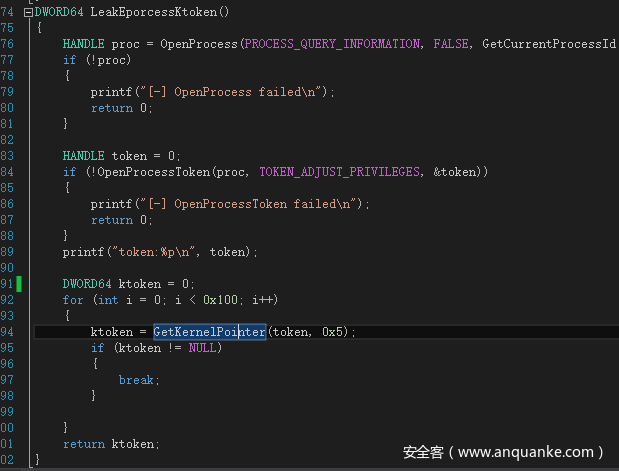The width and height of the screenshot is (619, 471).
Task: Click the DWORD64 ktoken declaration
Action: (128, 284)
